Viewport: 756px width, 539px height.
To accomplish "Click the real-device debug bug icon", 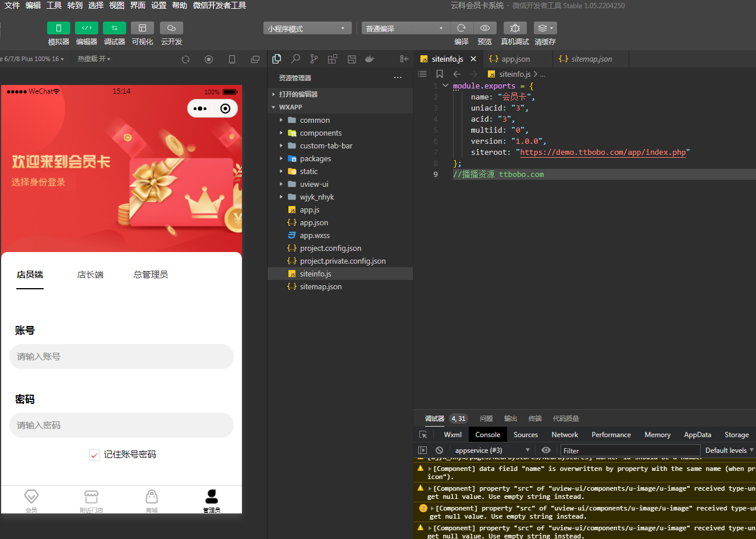I will click(515, 28).
